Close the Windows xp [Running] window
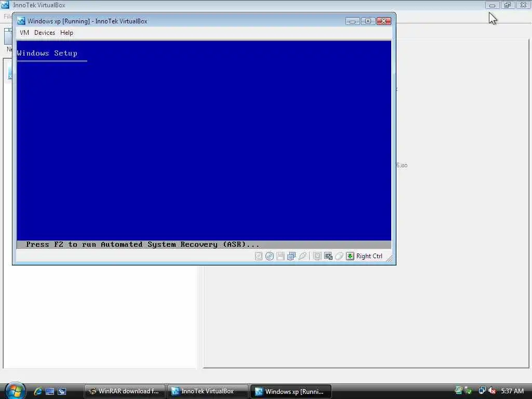Screen dimensions: 532x399 (384, 21)
